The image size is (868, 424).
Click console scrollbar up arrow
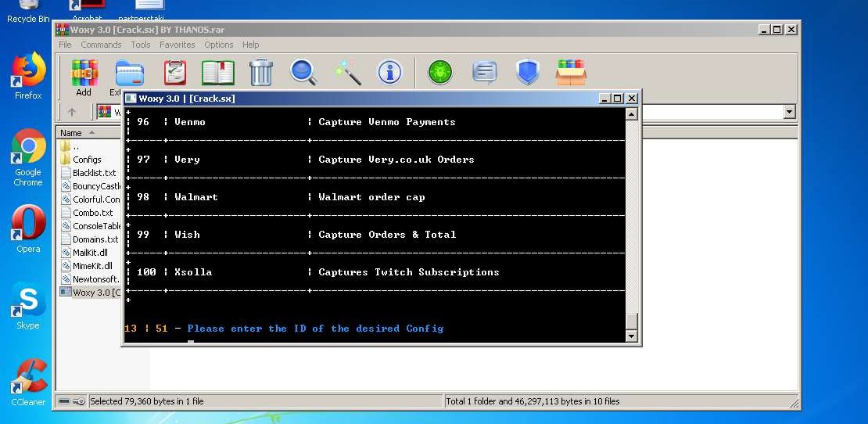coord(631,114)
